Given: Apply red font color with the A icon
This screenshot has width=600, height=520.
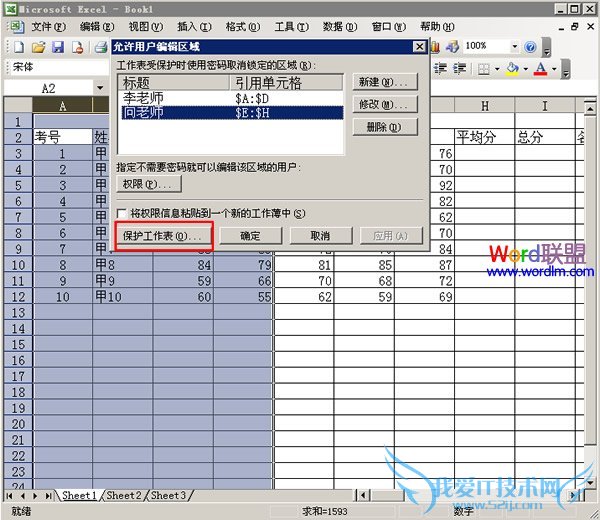Looking at the screenshot, I should 540,69.
